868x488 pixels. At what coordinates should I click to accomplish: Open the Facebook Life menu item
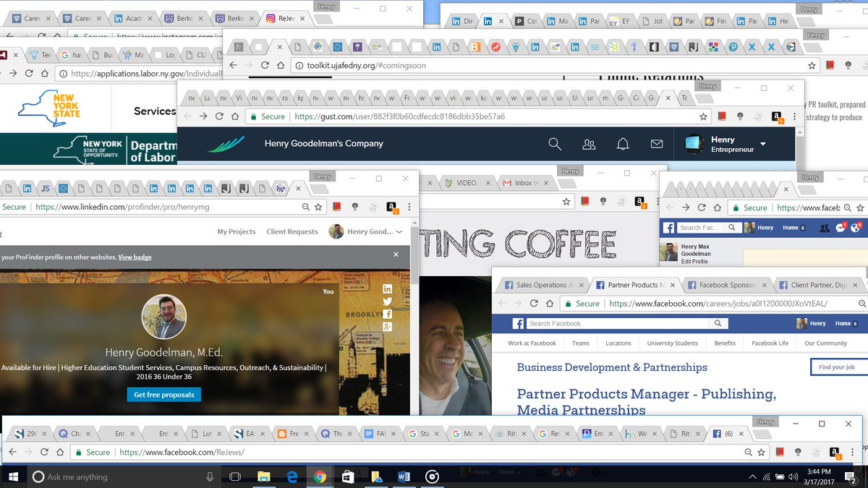[770, 343]
